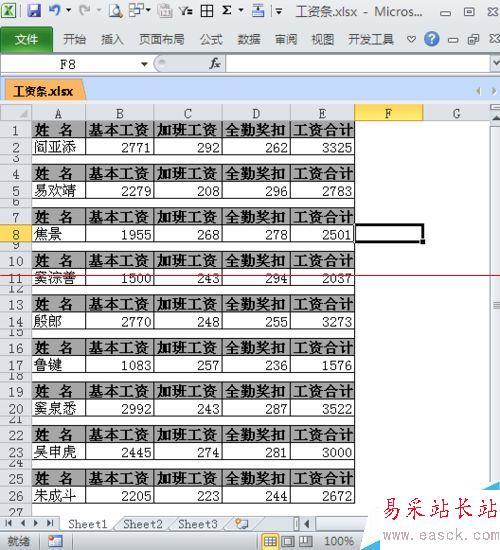
Task: Click cell with name 易欢靖
Action: (x=58, y=190)
